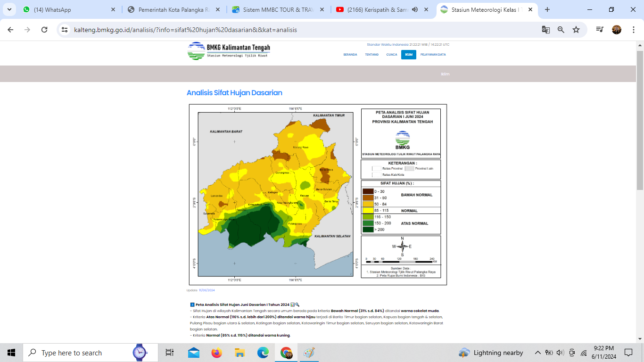Open the media control icon
This screenshot has height=362, width=644.
[600, 30]
